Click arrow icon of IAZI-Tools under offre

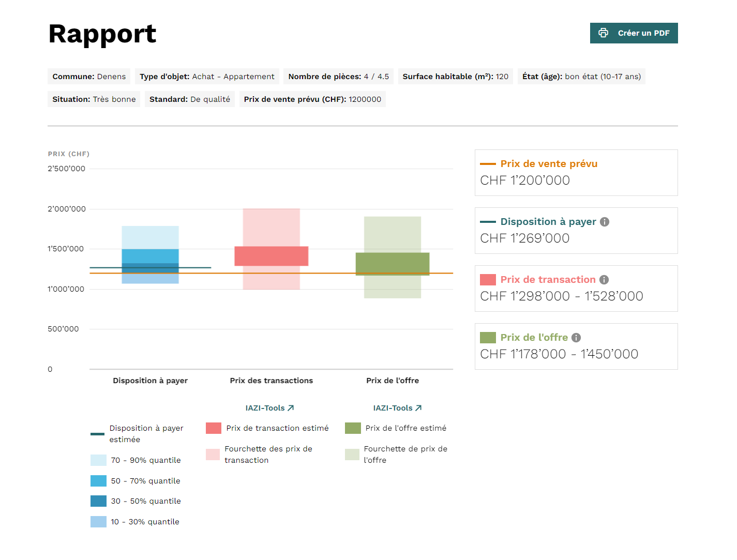[418, 408]
